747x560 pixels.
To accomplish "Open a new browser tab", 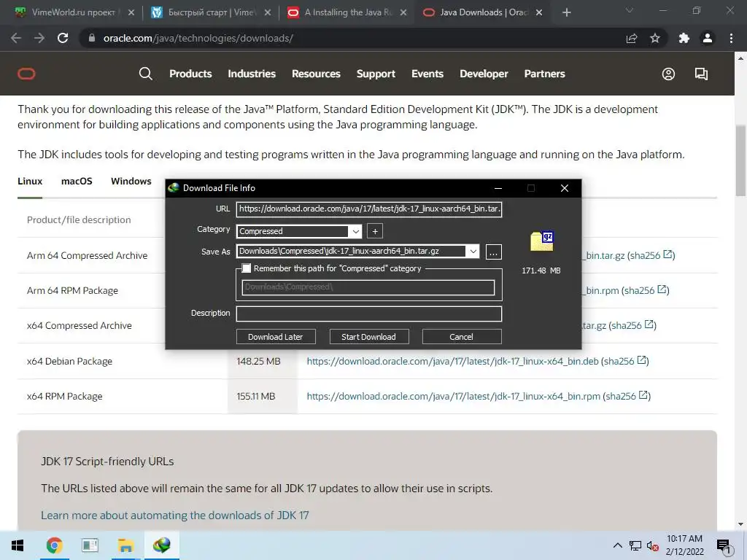I will pos(566,12).
